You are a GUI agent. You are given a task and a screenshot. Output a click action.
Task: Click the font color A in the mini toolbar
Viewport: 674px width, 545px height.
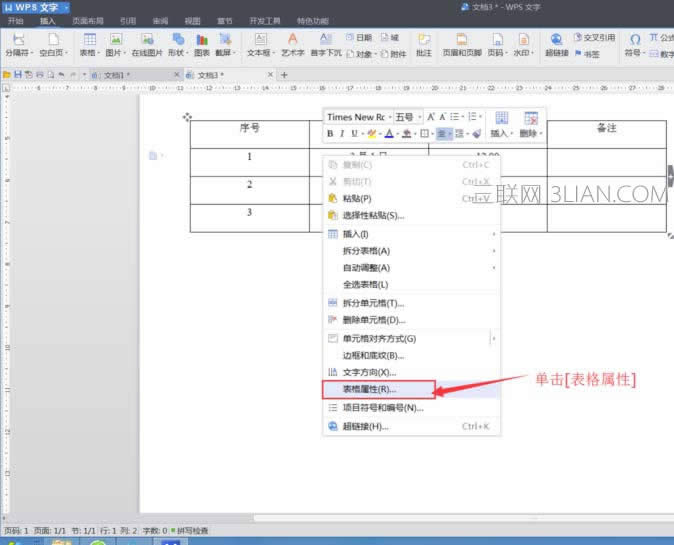(389, 134)
